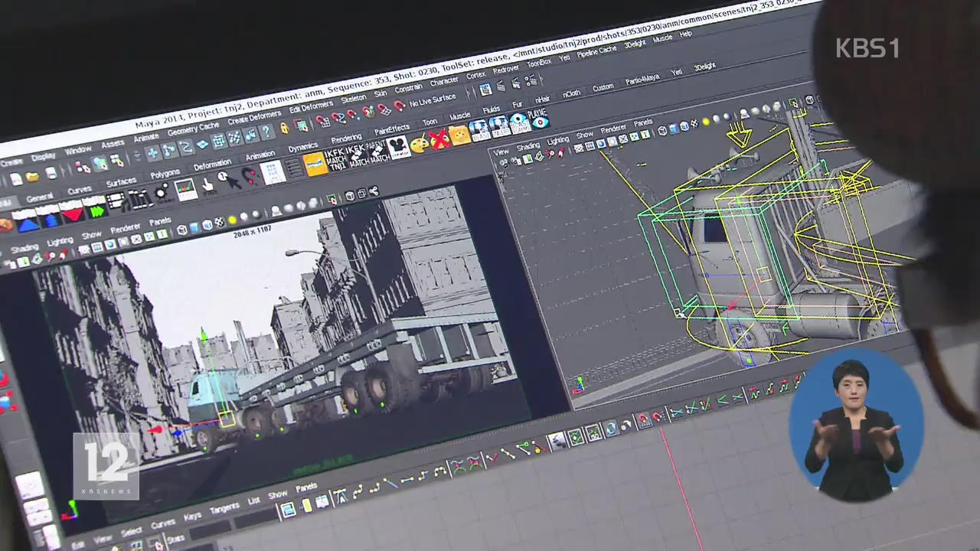Open right viewport View menu

point(501,152)
